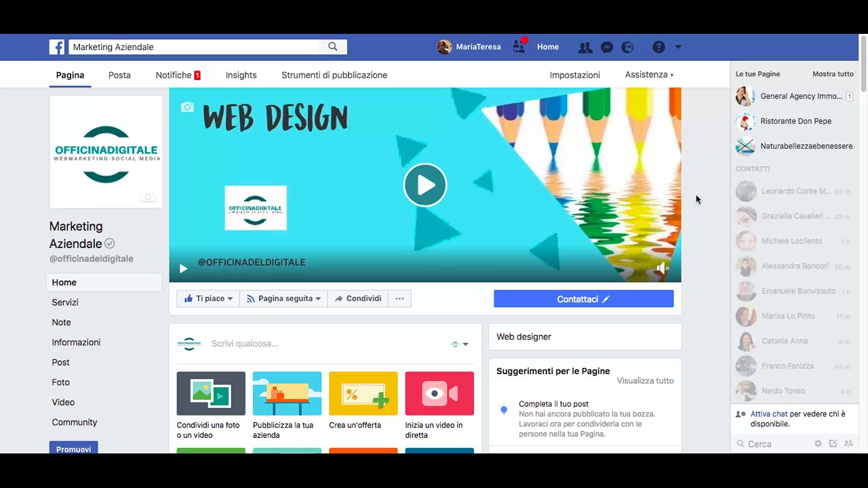The image size is (868, 488).
Task: Open chat with Graziella Cavalieri
Action: click(x=794, y=216)
